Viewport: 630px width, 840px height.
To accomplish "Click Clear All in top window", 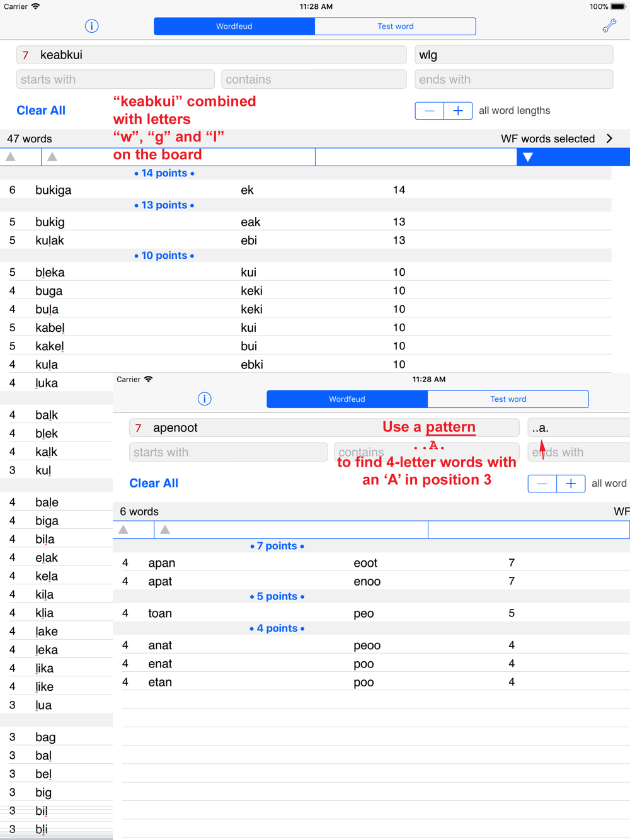I will pos(41,110).
